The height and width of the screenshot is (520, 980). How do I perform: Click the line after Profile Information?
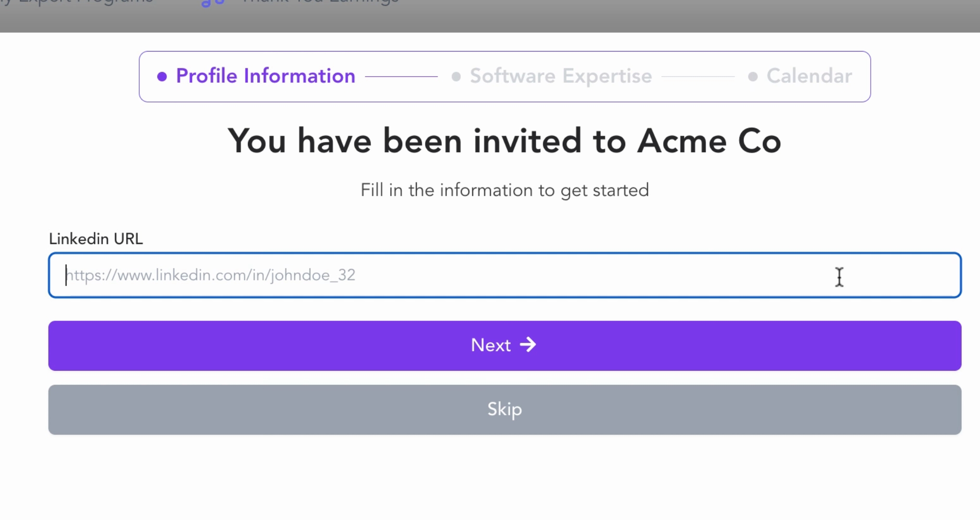point(401,77)
